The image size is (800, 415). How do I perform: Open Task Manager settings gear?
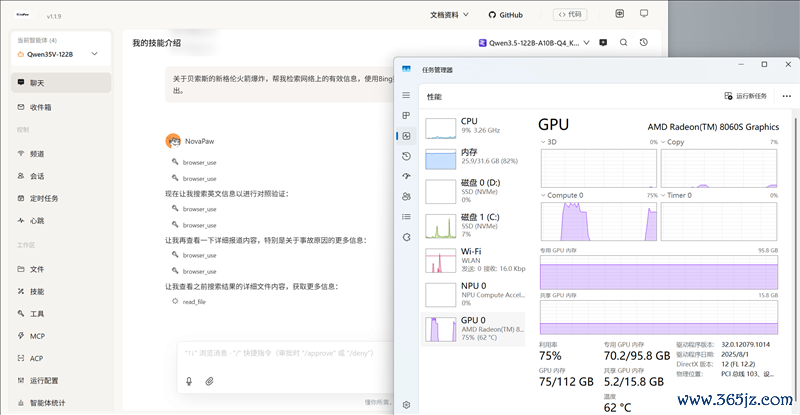click(406, 405)
